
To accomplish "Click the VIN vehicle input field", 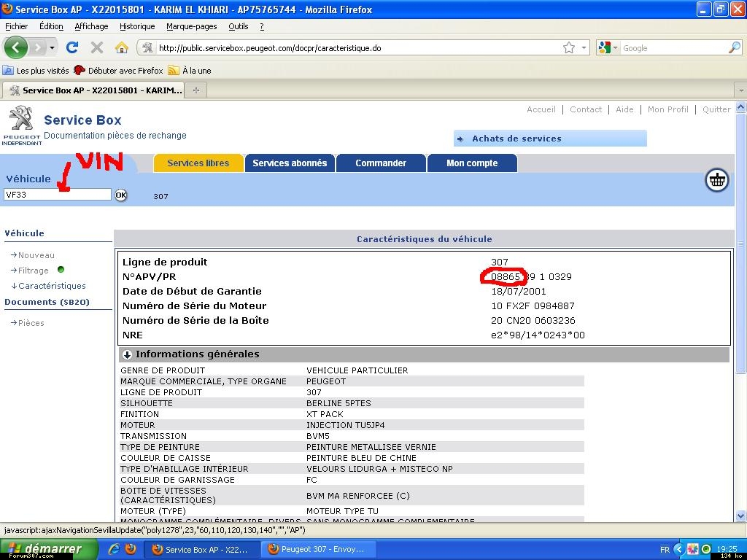I will pos(58,194).
